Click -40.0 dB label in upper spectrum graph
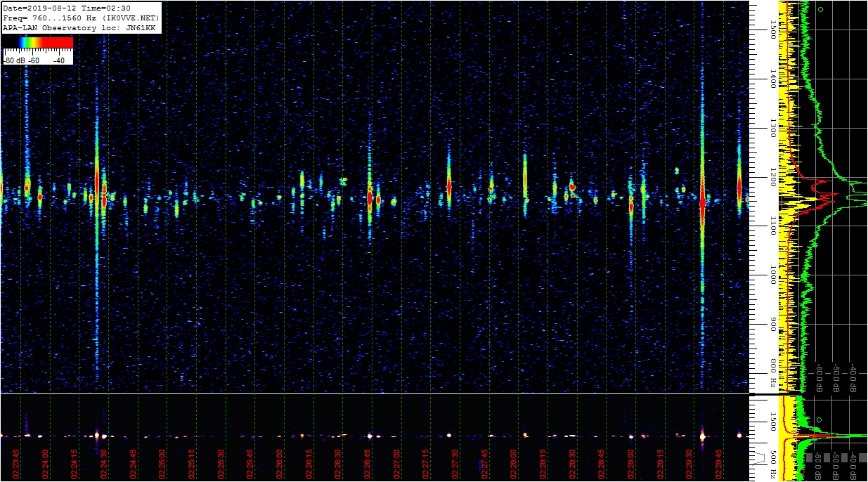 (853, 379)
